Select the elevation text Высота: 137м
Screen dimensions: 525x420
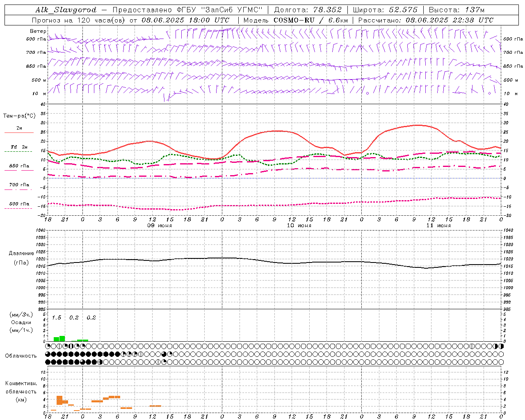[x=457, y=10]
